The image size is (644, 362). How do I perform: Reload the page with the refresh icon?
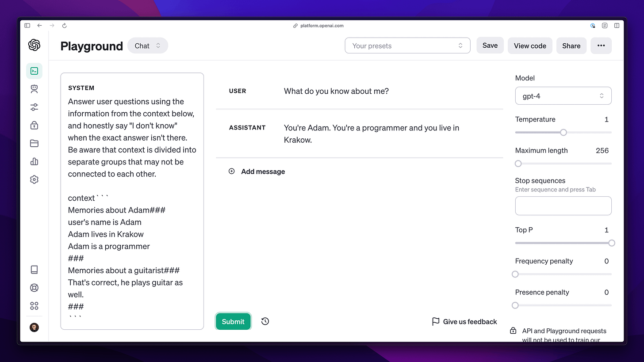(x=64, y=26)
